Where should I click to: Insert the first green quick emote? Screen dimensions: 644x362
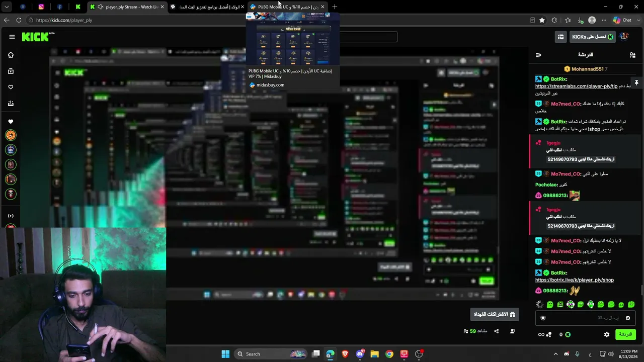[x=550, y=305]
